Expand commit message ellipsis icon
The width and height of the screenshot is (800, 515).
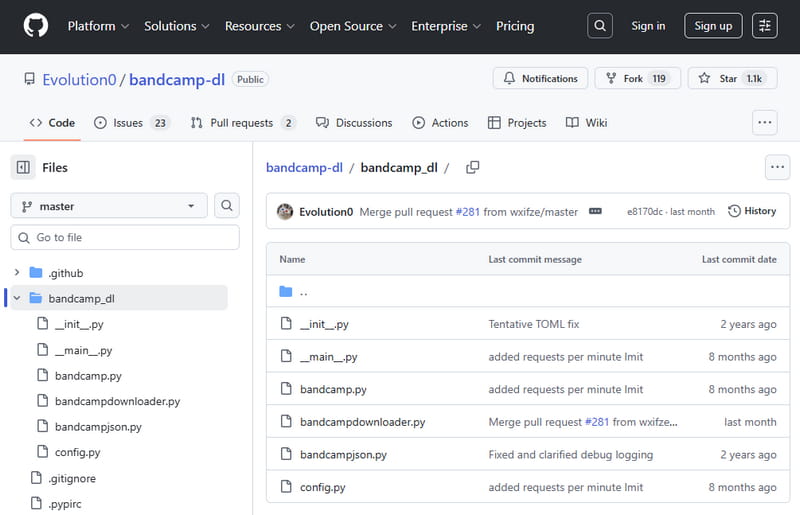[x=595, y=211]
